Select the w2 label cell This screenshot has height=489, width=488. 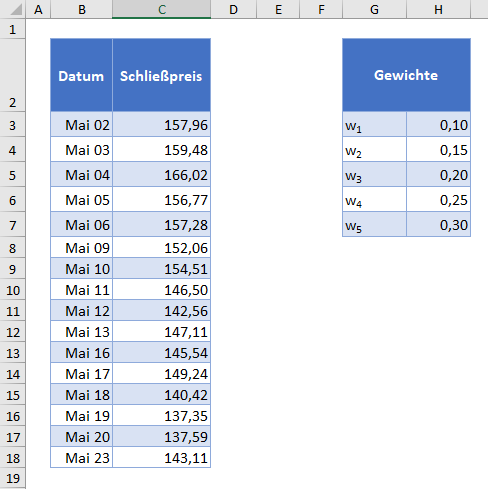pyautogui.click(x=374, y=149)
